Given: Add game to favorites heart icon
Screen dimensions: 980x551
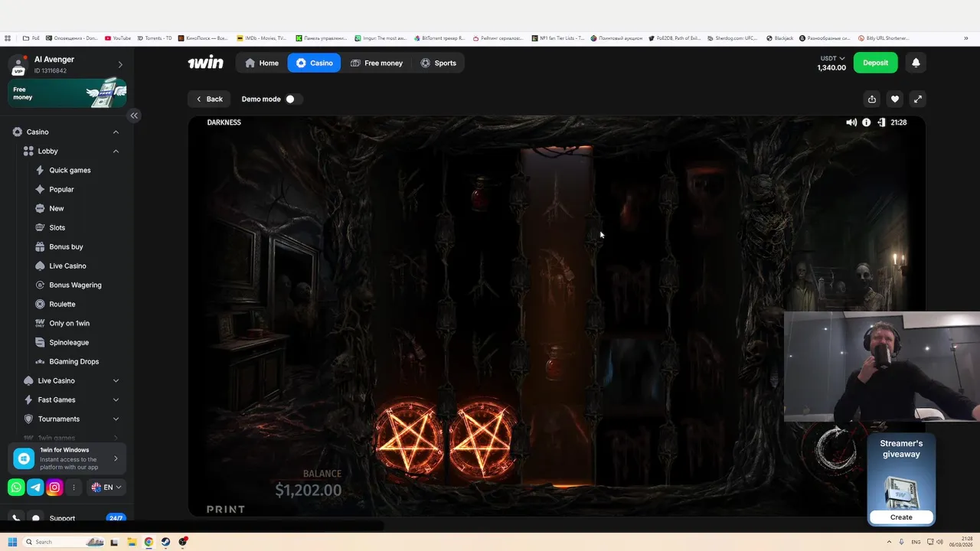Looking at the screenshot, I should pos(895,99).
